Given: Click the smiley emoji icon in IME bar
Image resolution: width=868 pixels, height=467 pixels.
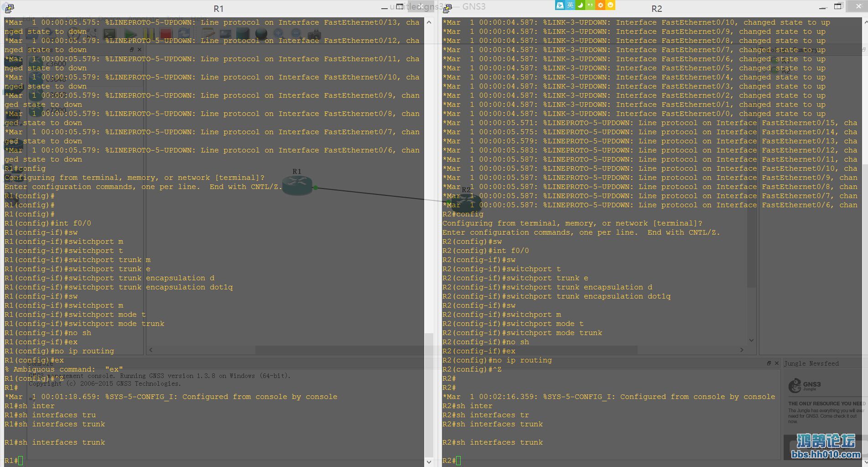Looking at the screenshot, I should 610,5.
